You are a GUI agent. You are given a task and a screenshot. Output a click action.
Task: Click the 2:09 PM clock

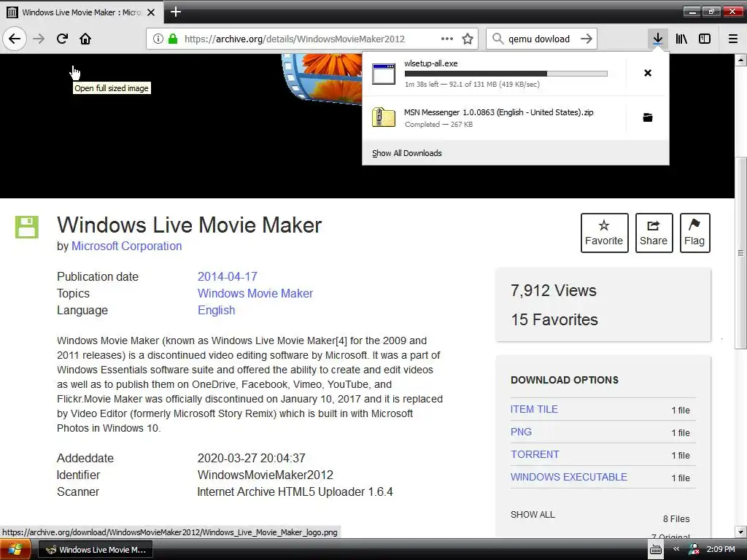[x=721, y=549]
